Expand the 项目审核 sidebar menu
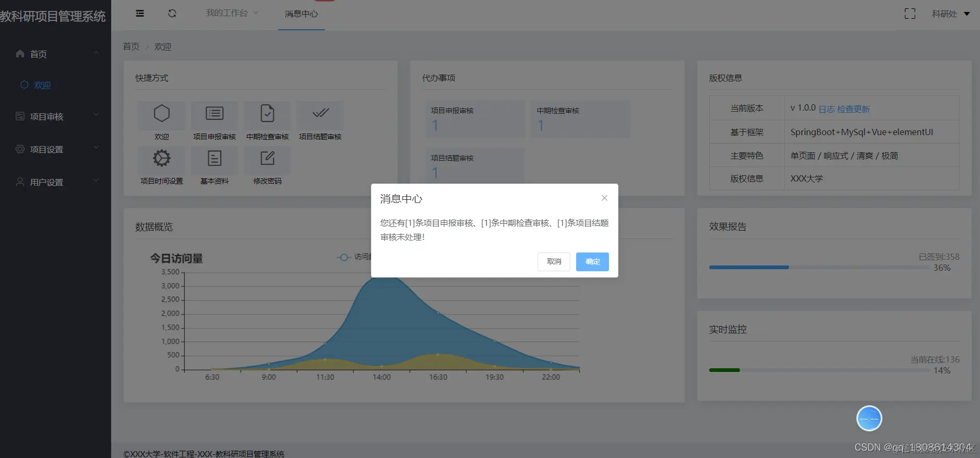 (x=55, y=116)
